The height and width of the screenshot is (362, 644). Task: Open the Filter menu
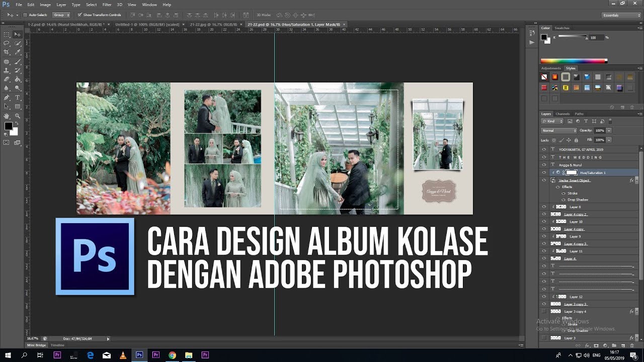[x=107, y=5]
